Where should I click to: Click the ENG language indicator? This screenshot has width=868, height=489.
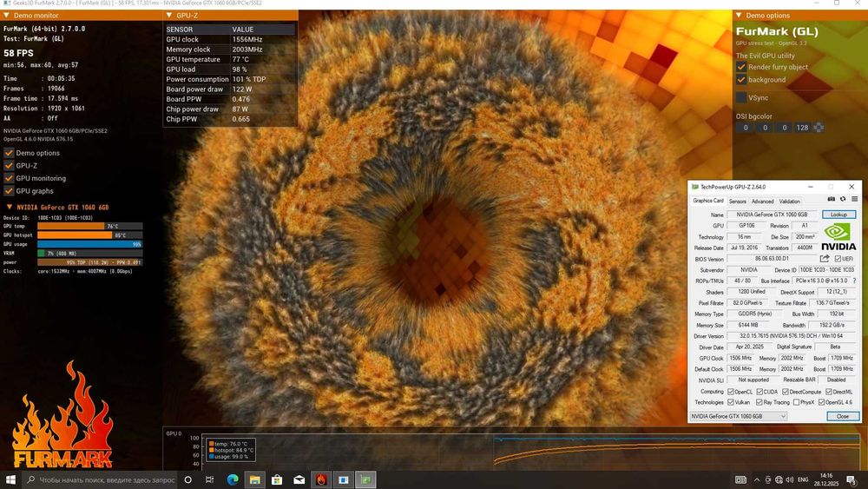point(803,479)
